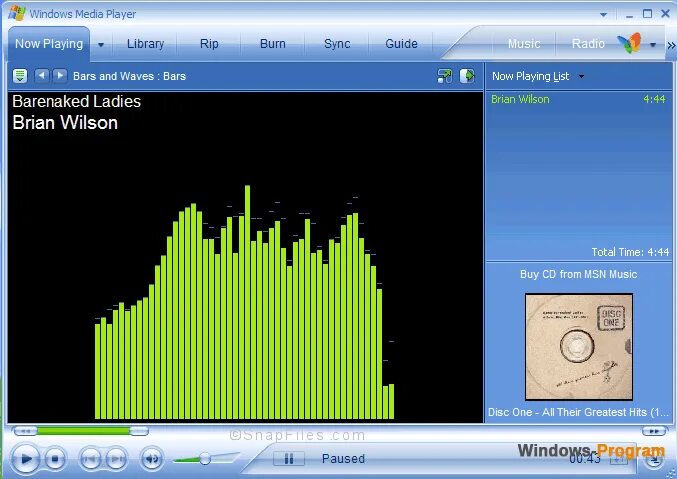Image resolution: width=677 pixels, height=479 pixels.
Task: Open the Now Playing tab
Action: click(x=49, y=44)
